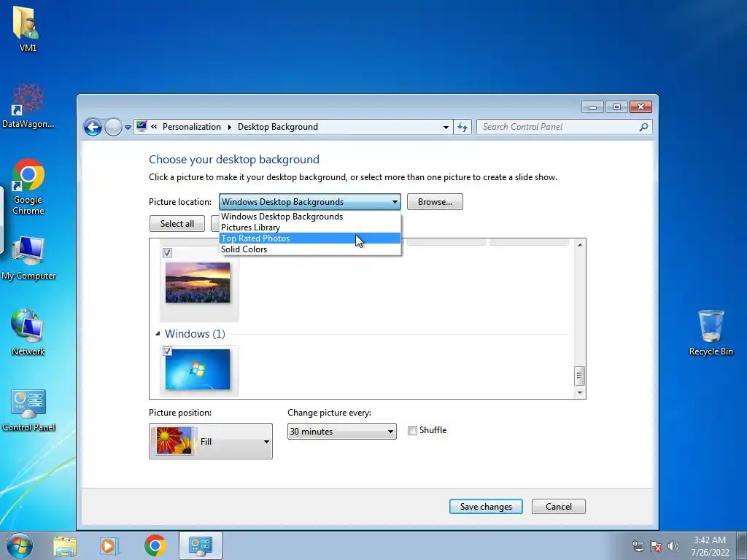The image size is (747, 560).
Task: Click the Browse... button
Action: click(x=435, y=202)
